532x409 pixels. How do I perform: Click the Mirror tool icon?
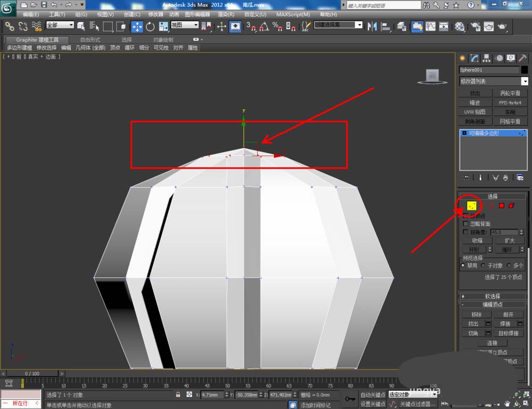click(x=372, y=27)
